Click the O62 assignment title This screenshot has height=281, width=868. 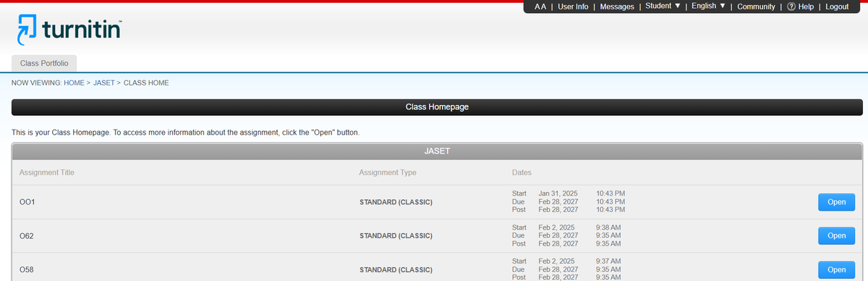click(26, 235)
